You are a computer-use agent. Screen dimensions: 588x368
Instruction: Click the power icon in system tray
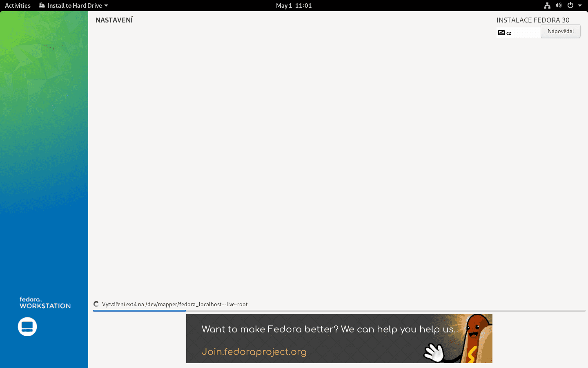click(x=570, y=5)
